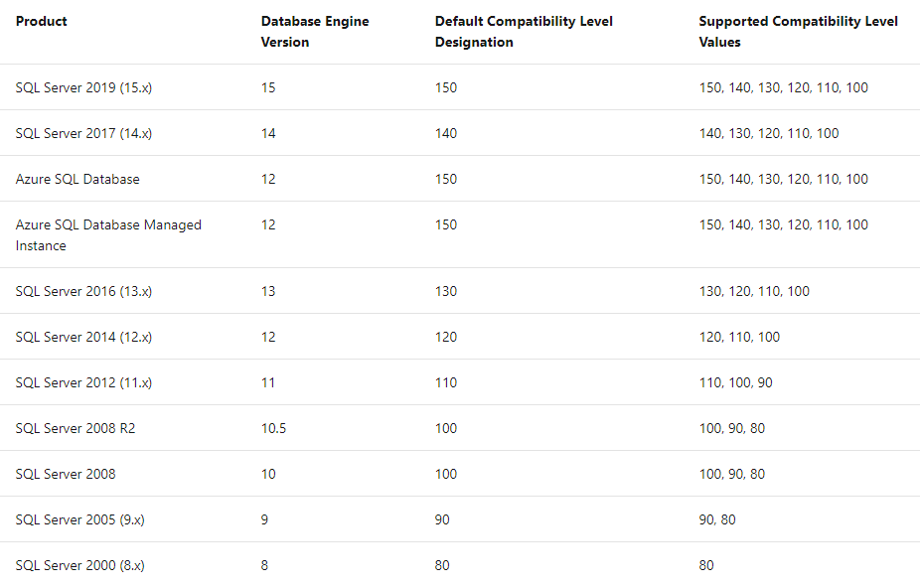Select the SQL Server 2014 (12.x) cell
The image size is (920, 588).
click(83, 337)
